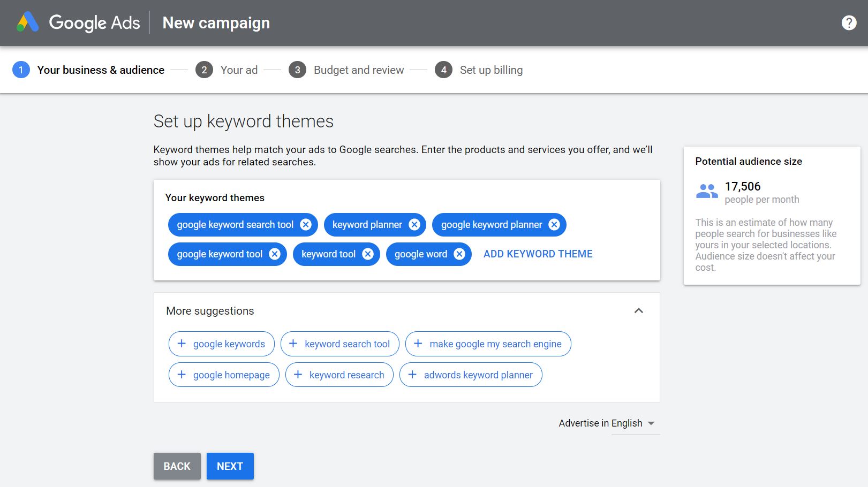Click step 3 circle in the stepper
Image resolution: width=868 pixels, height=487 pixels.
(x=297, y=70)
